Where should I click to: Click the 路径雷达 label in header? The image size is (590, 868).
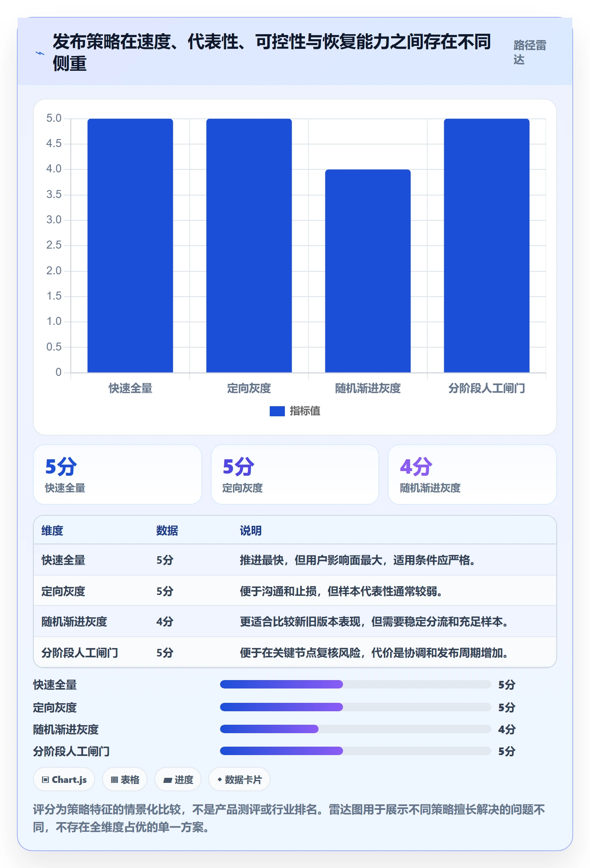[530, 52]
